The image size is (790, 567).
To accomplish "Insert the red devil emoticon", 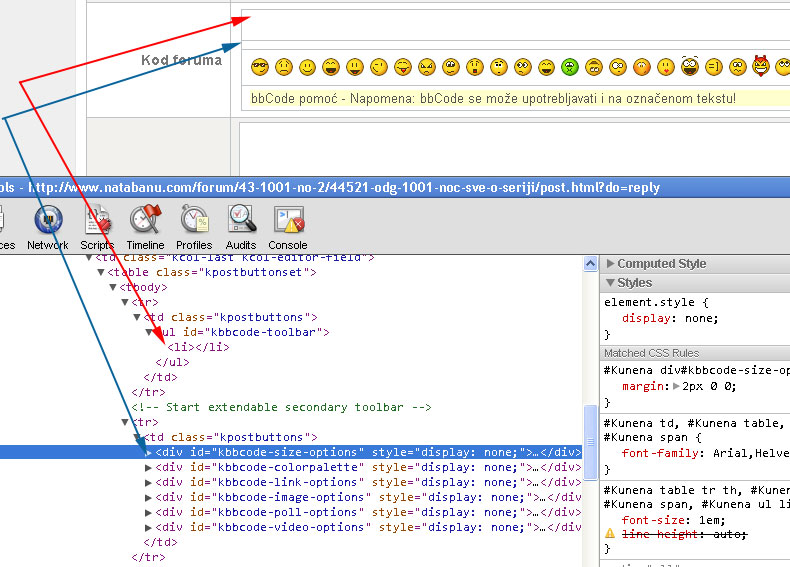I will (762, 68).
